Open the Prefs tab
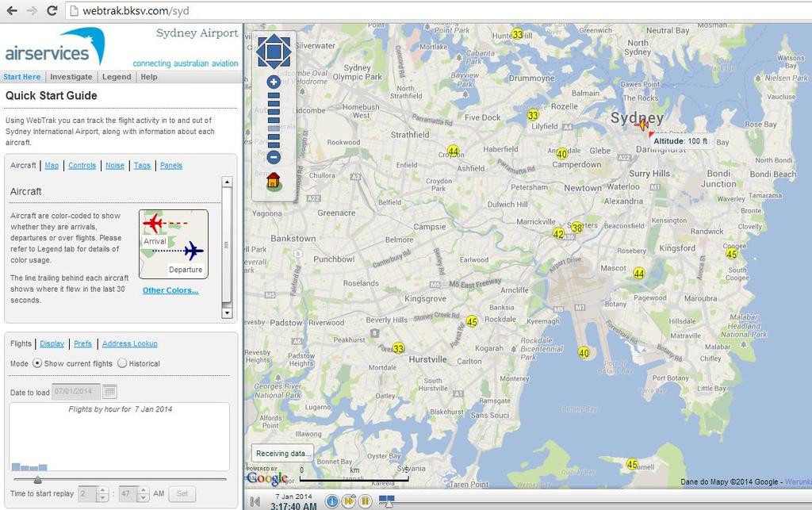This screenshot has height=510, width=812. click(x=82, y=343)
